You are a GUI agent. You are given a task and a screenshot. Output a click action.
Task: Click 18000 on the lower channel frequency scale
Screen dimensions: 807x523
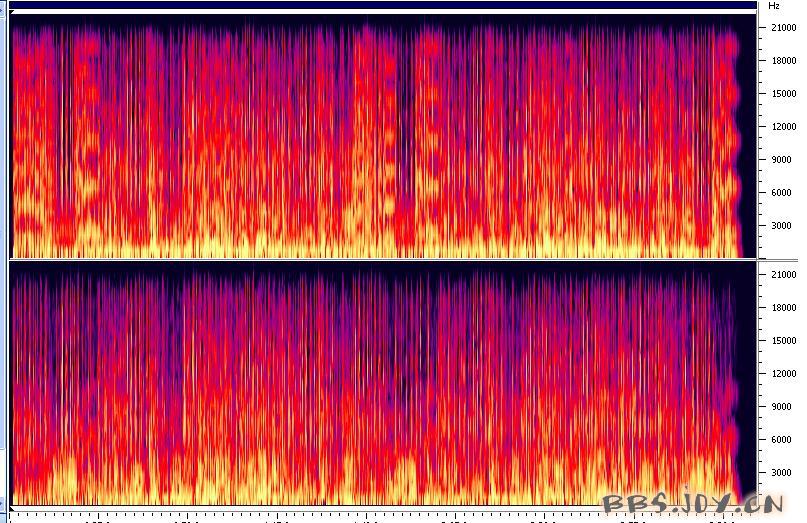coord(784,308)
